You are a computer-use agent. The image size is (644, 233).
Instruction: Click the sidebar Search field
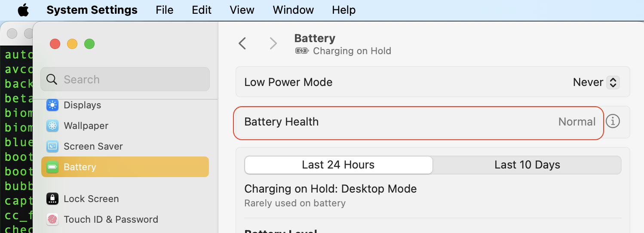pos(129,79)
